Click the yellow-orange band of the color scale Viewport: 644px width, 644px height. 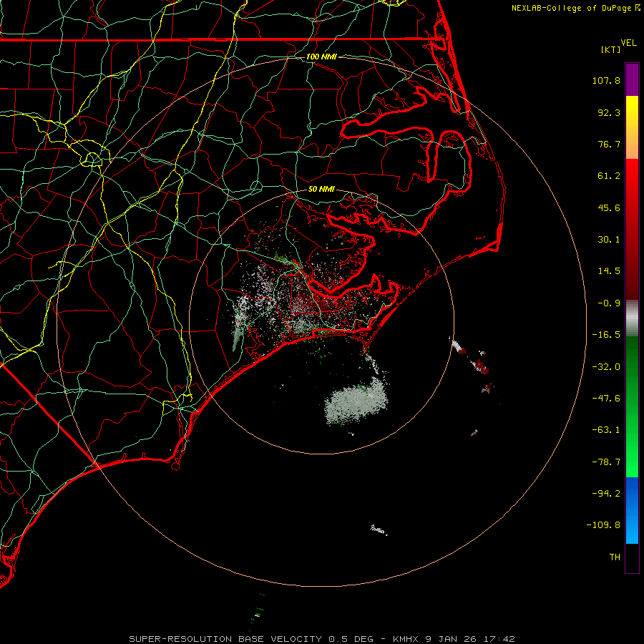click(632, 127)
